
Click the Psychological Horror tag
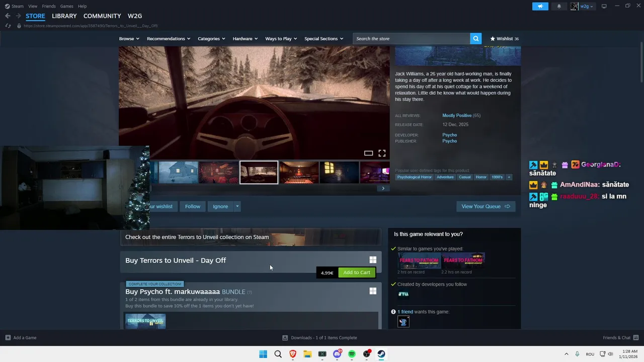point(414,177)
